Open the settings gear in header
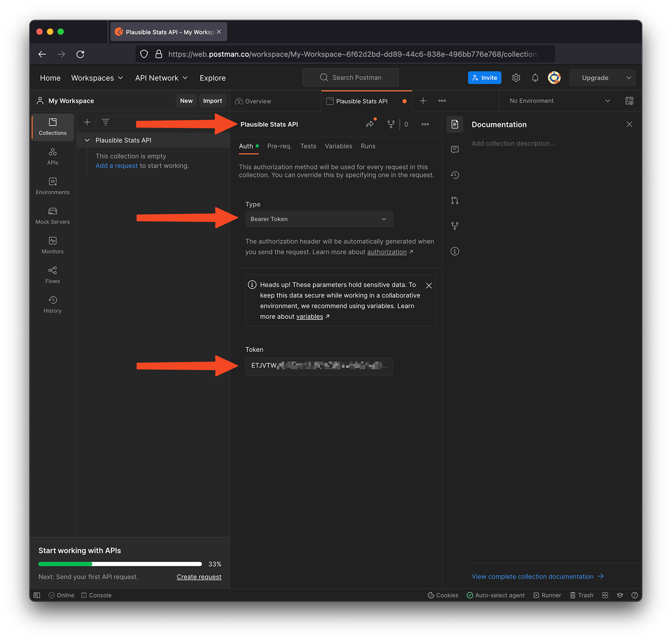 point(516,78)
